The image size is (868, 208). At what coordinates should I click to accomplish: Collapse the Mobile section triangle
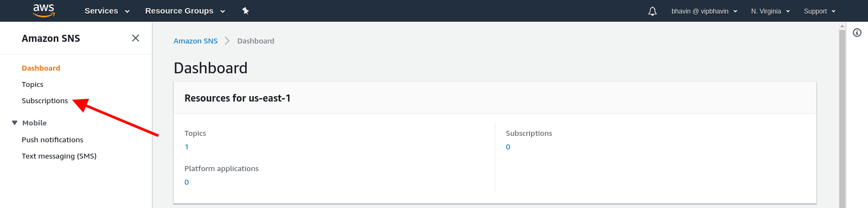point(15,123)
